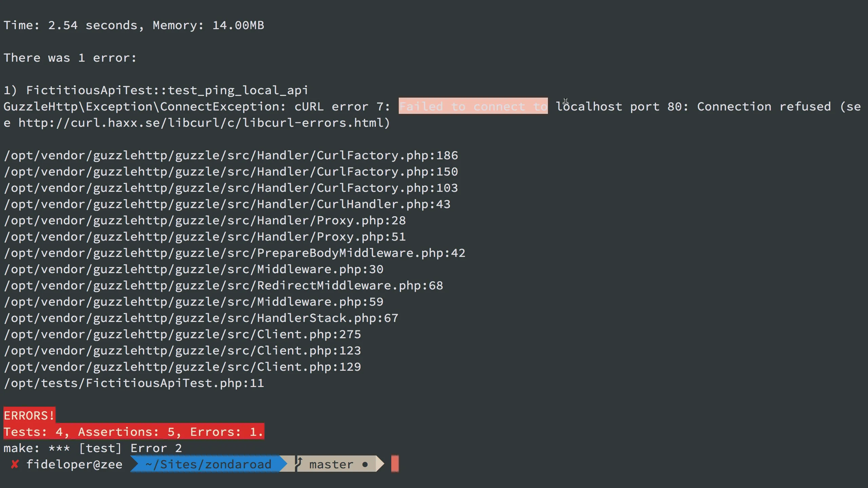Click the Tests: 4, Assertions: 5 summary line
The image size is (868, 488).
pyautogui.click(x=133, y=432)
